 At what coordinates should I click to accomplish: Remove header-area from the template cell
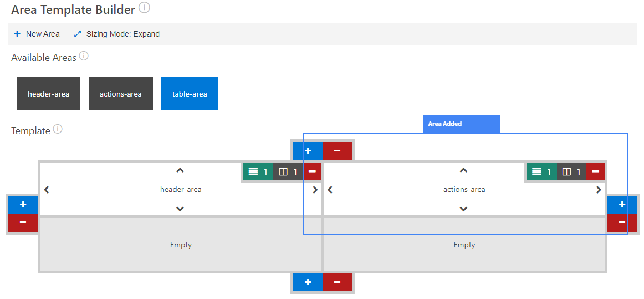pos(312,172)
